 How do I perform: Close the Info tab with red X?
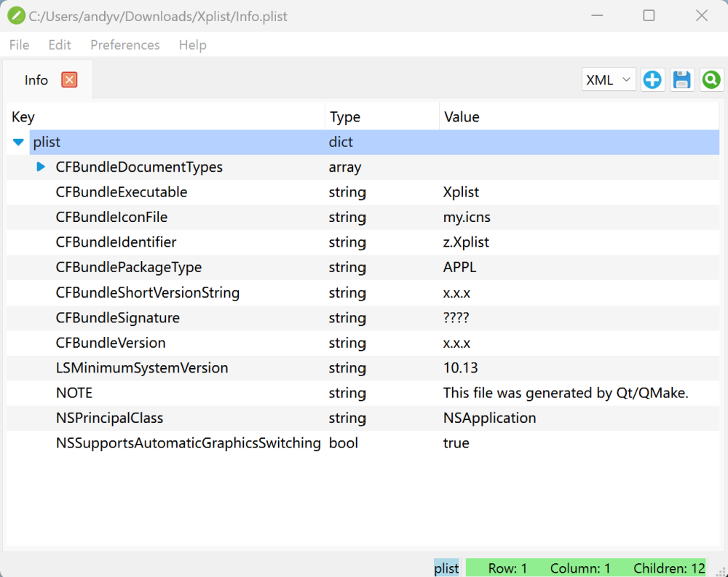pyautogui.click(x=69, y=80)
